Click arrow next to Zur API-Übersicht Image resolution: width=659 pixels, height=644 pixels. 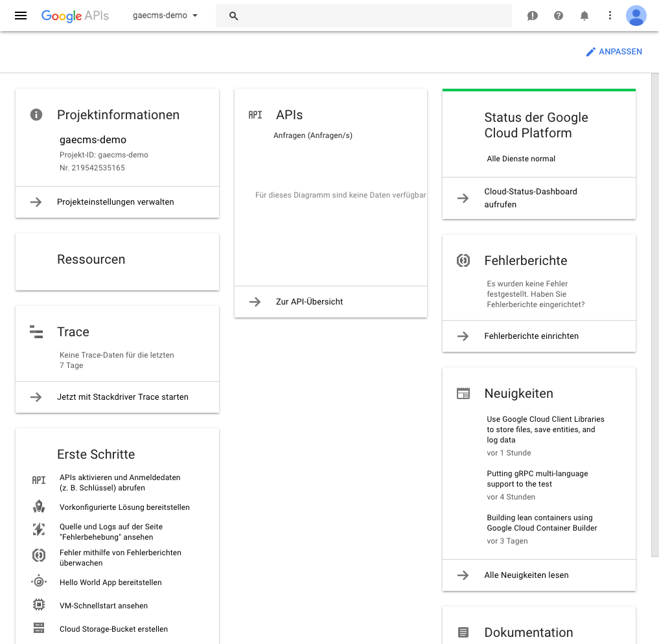pyautogui.click(x=255, y=302)
